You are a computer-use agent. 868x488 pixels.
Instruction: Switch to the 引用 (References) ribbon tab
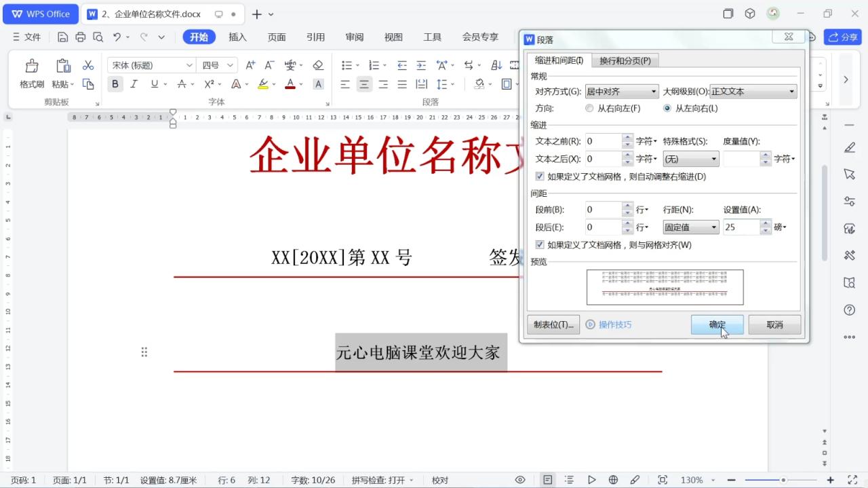coord(315,37)
